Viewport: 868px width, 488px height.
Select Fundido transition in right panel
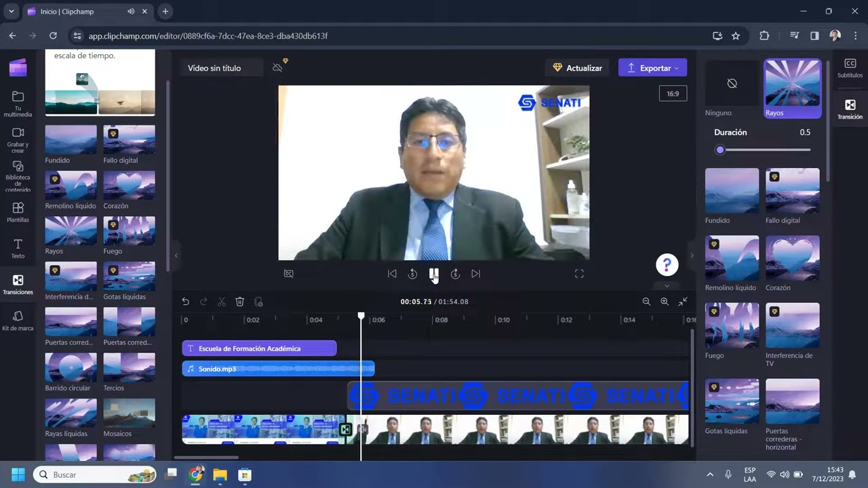pyautogui.click(x=732, y=196)
